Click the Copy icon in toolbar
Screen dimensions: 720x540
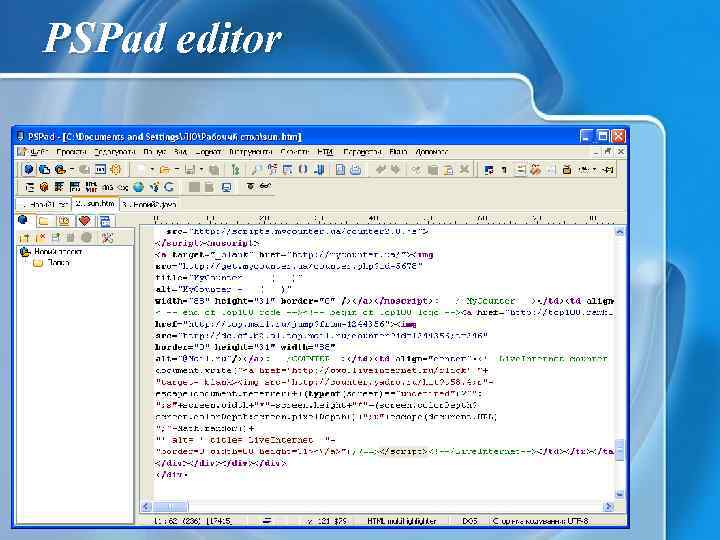point(433,169)
